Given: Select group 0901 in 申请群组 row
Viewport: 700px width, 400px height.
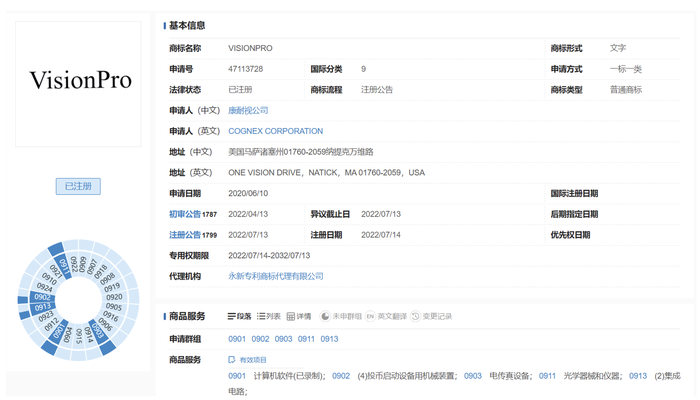Looking at the screenshot, I should pyautogui.click(x=237, y=339).
